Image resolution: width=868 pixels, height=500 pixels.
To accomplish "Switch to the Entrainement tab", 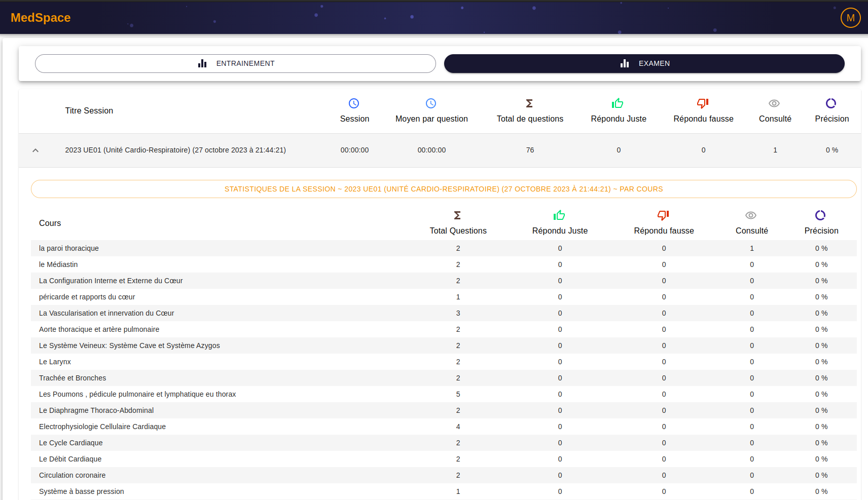I will [235, 63].
